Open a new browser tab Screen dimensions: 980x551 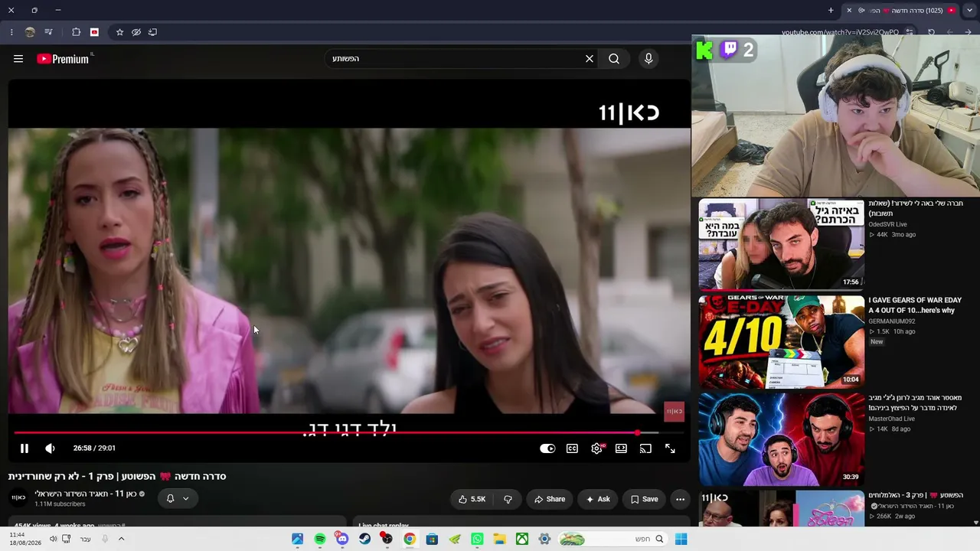831,11
